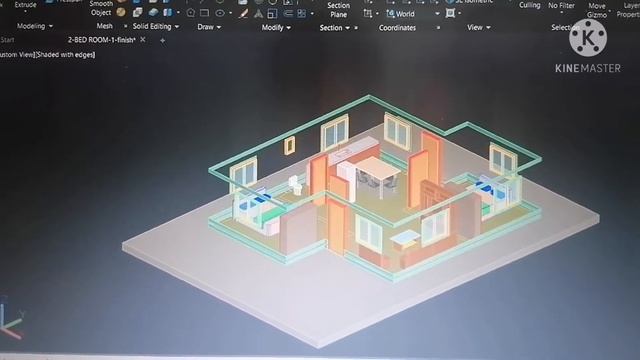Open Section panel dialog launcher arrow
This screenshot has width=640, height=360.
tap(356, 28)
